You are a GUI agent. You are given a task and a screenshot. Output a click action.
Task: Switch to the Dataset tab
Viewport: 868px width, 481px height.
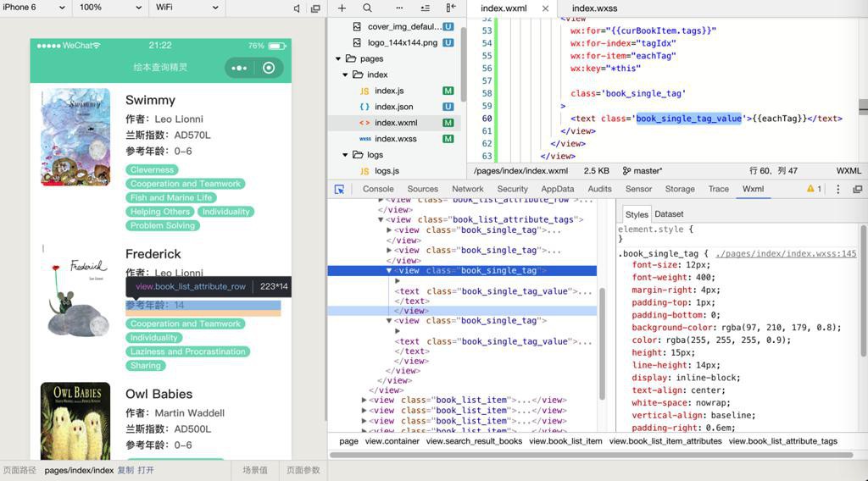tap(669, 214)
